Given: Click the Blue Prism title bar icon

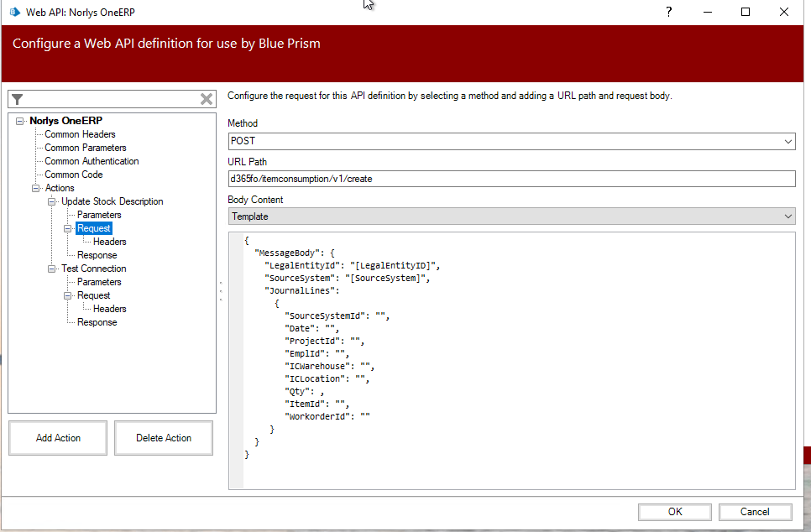Looking at the screenshot, I should [14, 12].
